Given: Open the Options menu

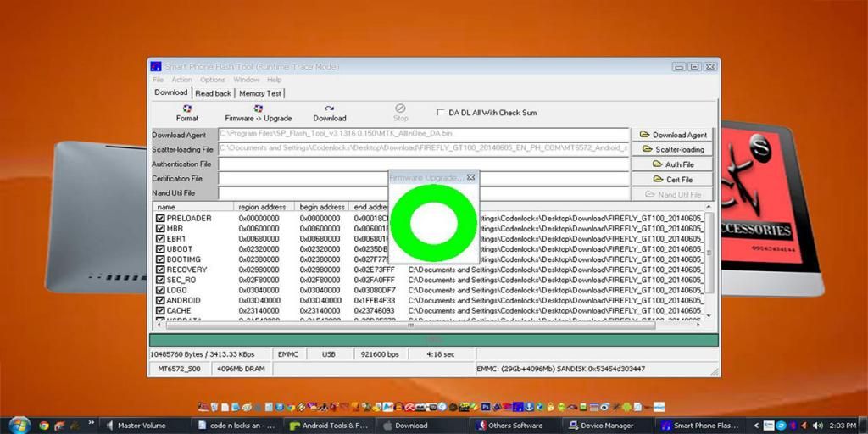Looking at the screenshot, I should (213, 80).
